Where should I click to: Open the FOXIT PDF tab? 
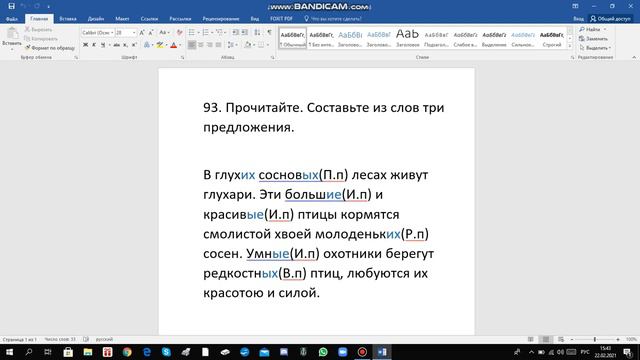(x=281, y=19)
